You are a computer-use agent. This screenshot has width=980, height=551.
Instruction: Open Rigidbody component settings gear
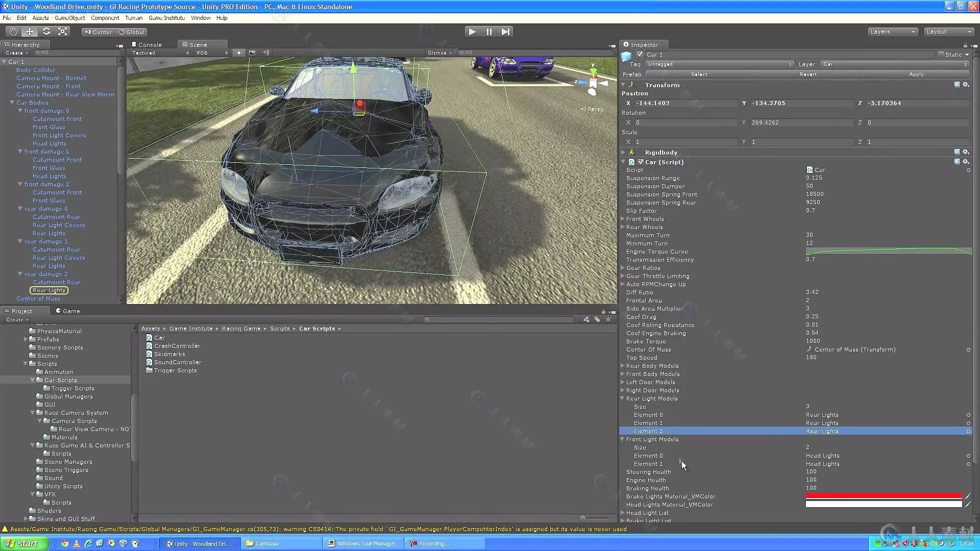(966, 152)
